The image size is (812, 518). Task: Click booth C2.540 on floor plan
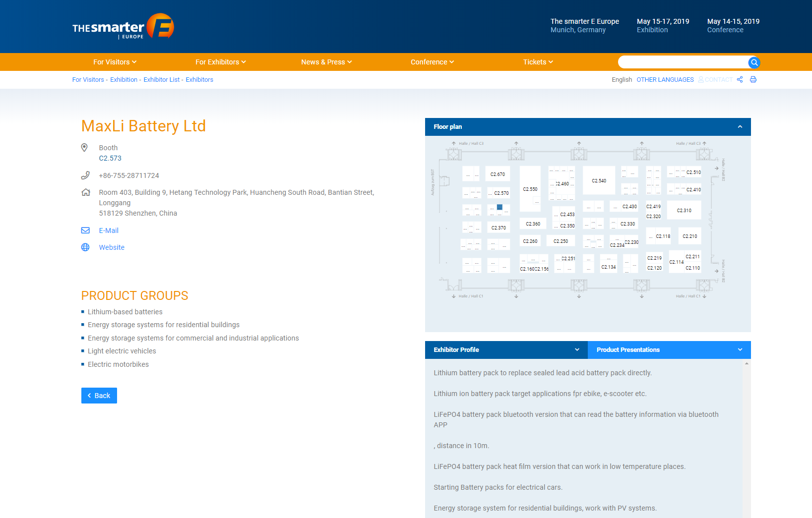point(599,180)
